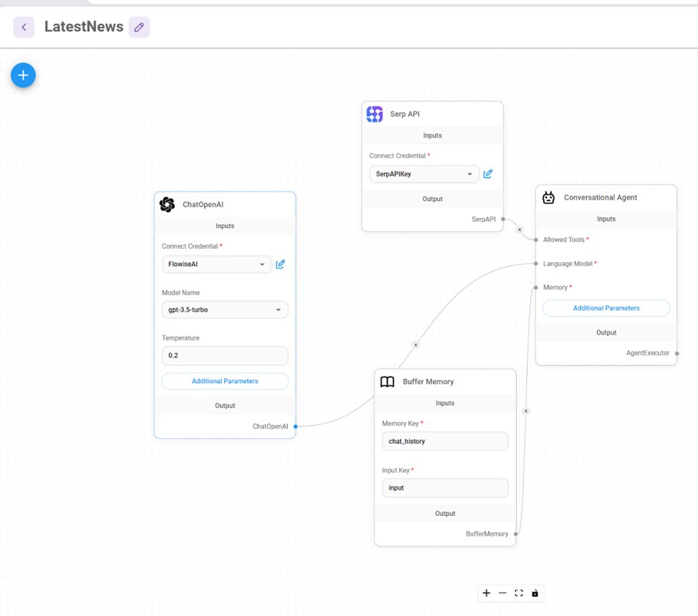Click the Allowed Tools label
698x616 pixels.
[x=564, y=239]
